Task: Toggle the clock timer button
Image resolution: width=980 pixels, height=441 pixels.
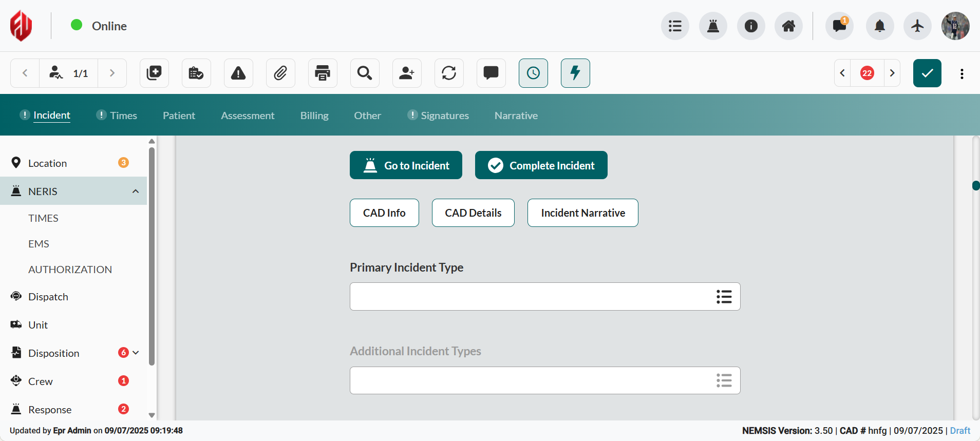Action: pos(533,73)
